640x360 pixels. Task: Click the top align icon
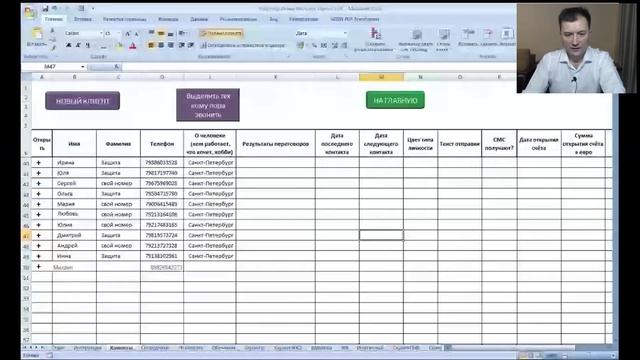click(x=151, y=33)
